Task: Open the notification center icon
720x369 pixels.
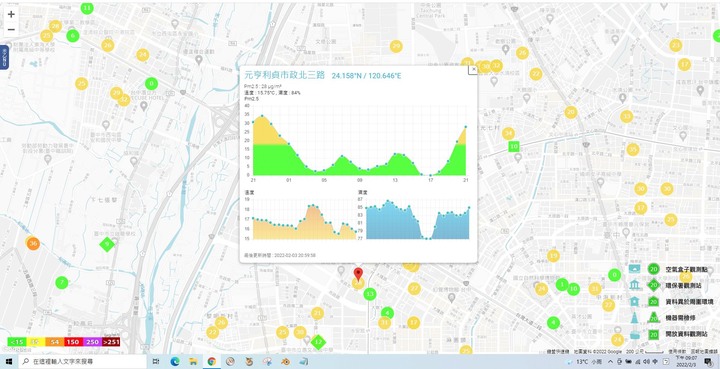Action: (708, 362)
